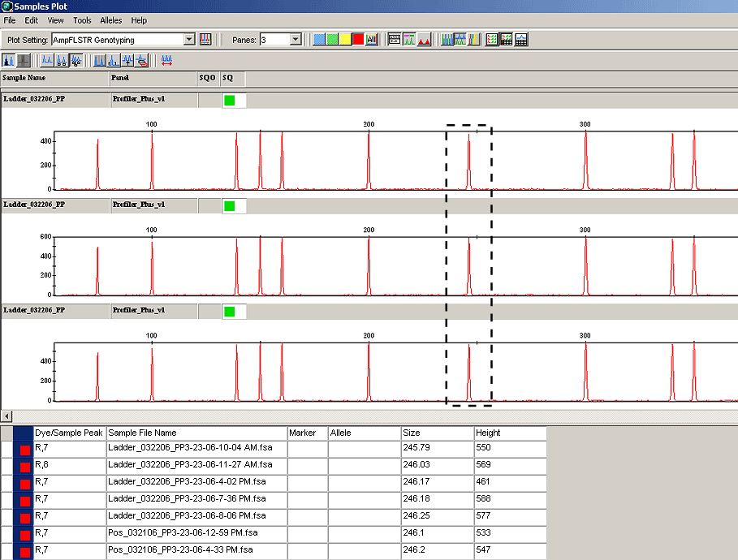Click the Sample Name column header

click(x=54, y=78)
